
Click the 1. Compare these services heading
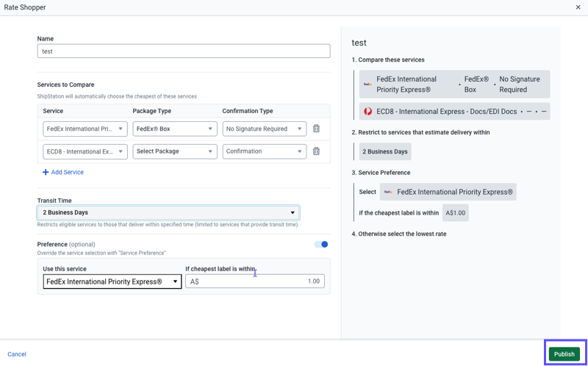388,60
